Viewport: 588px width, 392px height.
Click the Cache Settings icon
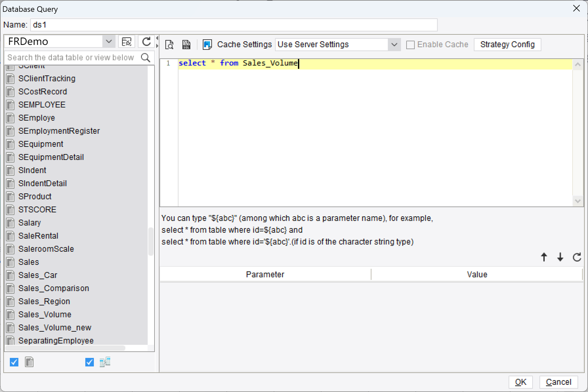207,45
